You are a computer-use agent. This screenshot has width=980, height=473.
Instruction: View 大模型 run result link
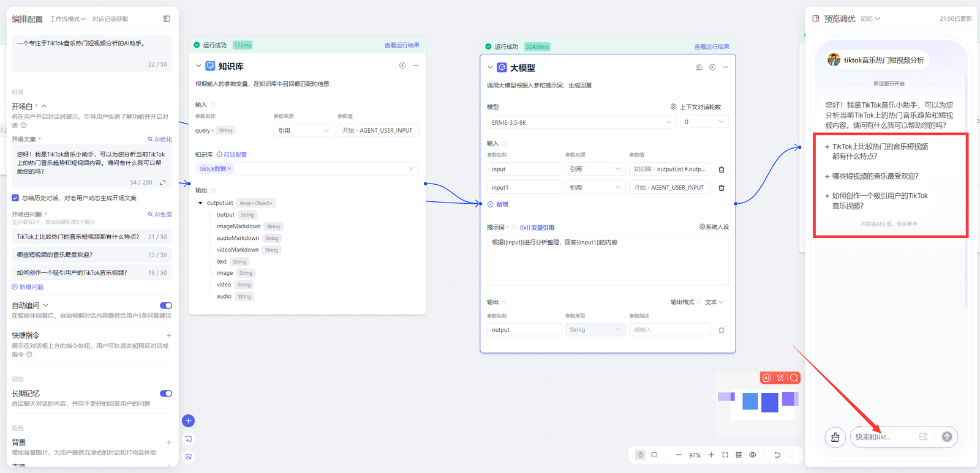pyautogui.click(x=712, y=47)
